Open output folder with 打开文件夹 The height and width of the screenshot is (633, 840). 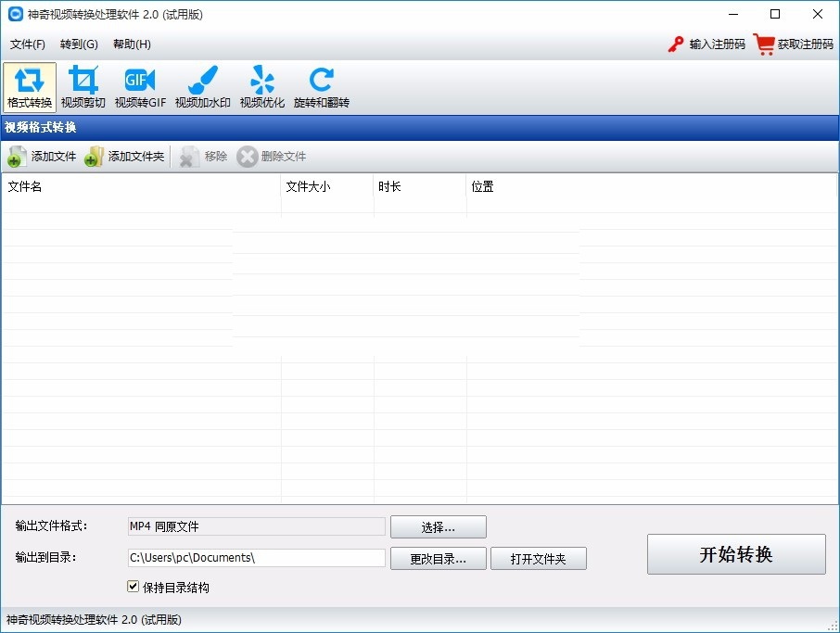coord(539,558)
